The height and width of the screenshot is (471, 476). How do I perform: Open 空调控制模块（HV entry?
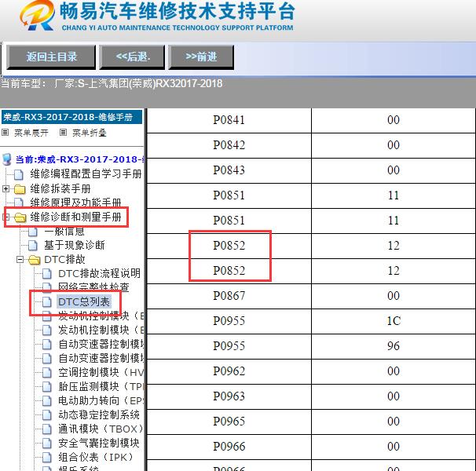tap(101, 372)
